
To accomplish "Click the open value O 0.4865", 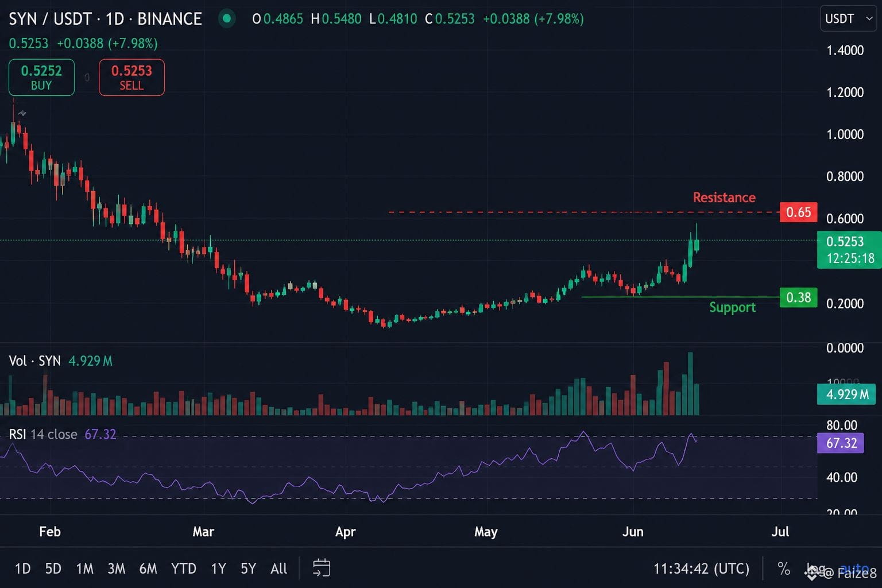I will pos(277,19).
